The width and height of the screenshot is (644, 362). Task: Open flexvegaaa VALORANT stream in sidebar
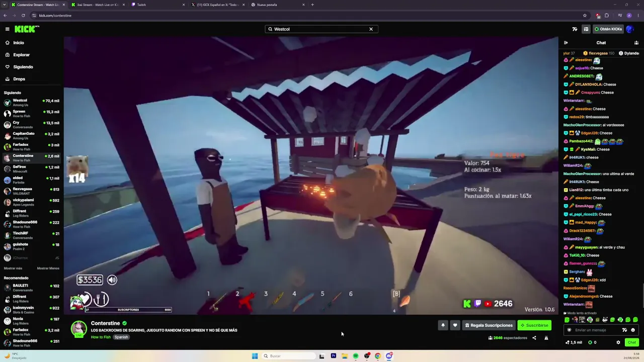pos(31,191)
